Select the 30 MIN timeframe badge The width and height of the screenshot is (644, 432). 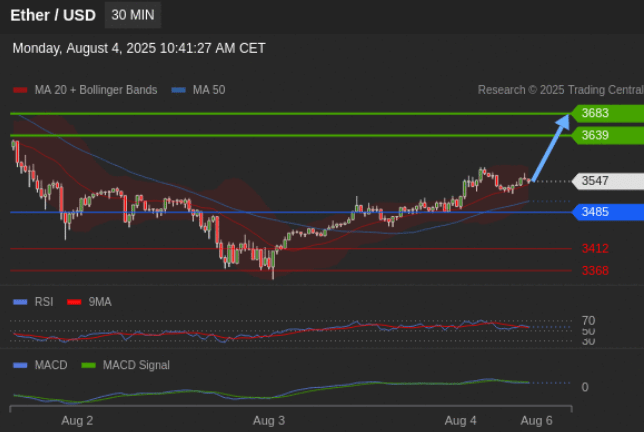133,15
